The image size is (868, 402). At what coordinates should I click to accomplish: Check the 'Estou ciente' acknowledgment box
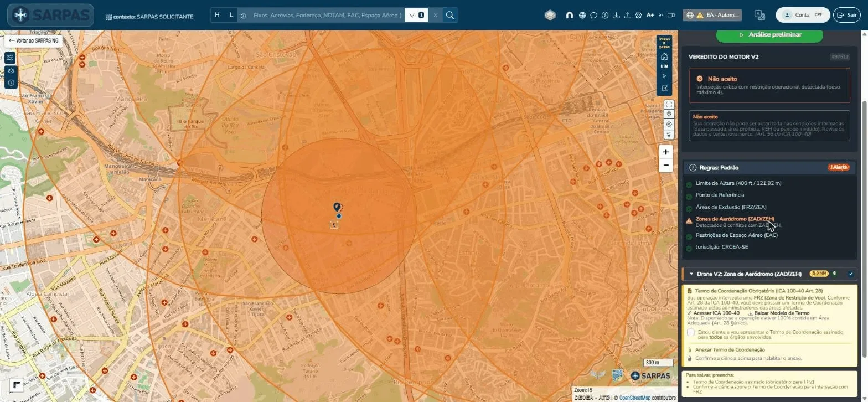click(691, 332)
